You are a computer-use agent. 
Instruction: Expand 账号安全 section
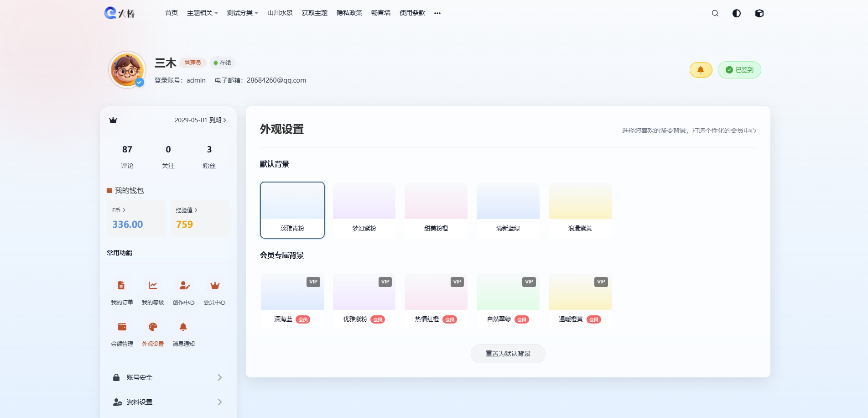coord(168,377)
